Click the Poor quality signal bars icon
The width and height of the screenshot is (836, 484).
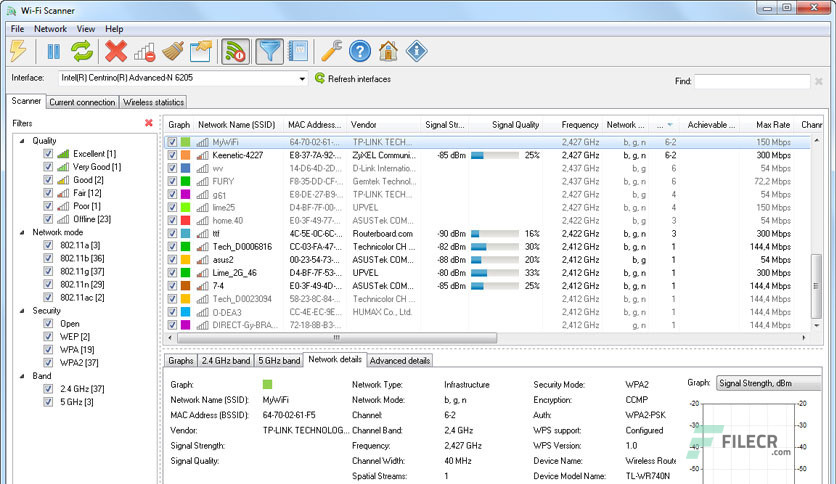coord(63,206)
